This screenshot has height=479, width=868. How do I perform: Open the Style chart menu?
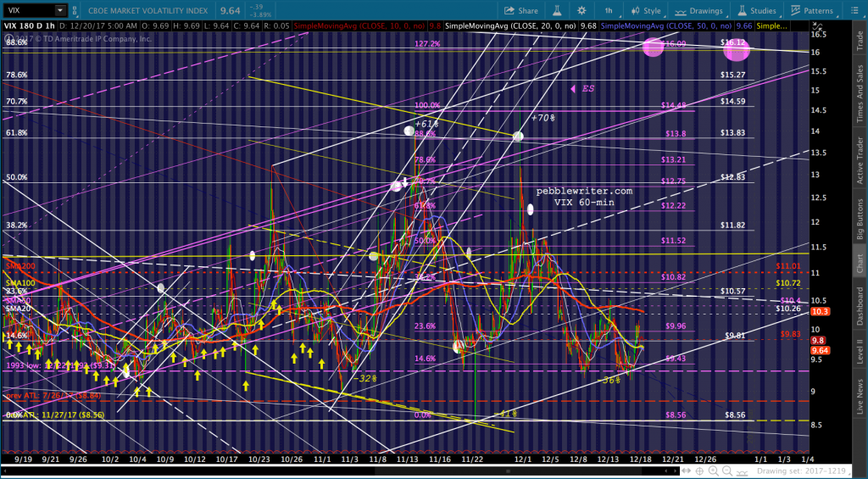pos(646,11)
